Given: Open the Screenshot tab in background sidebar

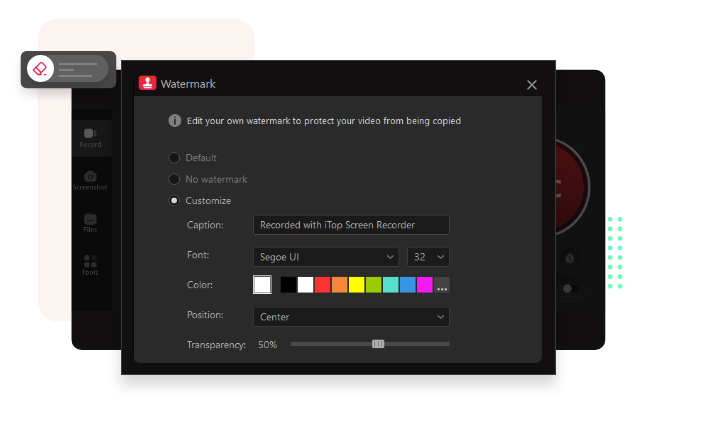Looking at the screenshot, I should click(x=90, y=181).
